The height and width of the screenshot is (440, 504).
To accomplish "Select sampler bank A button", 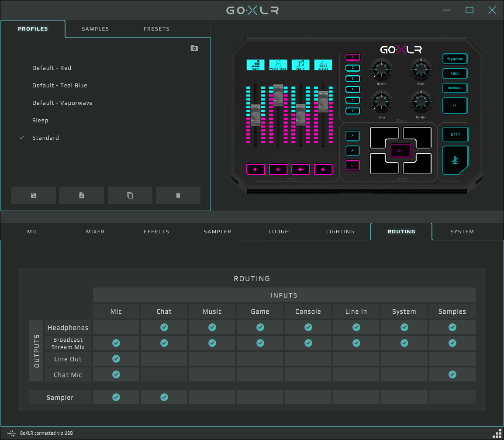I will (352, 136).
